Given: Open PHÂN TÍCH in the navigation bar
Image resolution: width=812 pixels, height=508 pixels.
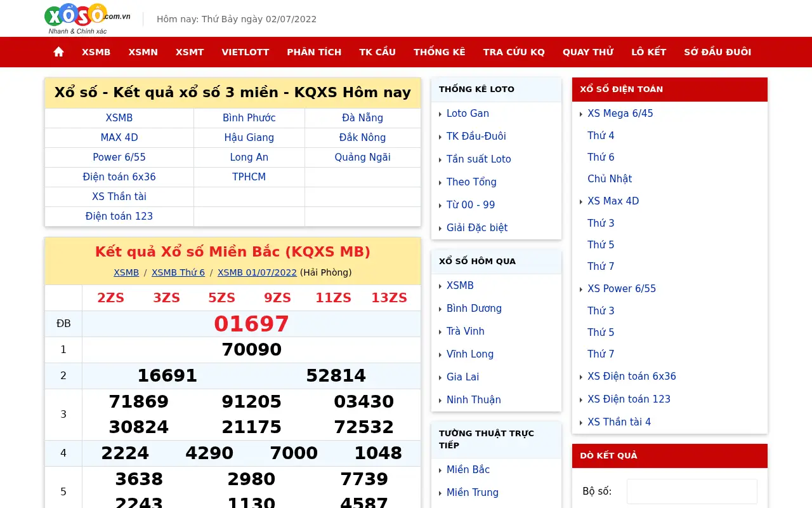Looking at the screenshot, I should pyautogui.click(x=314, y=52).
